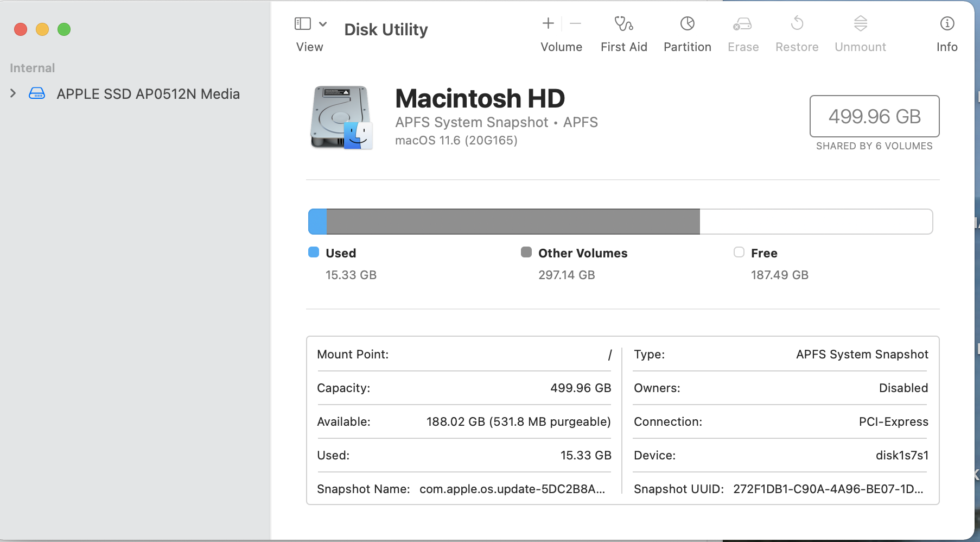This screenshot has height=542, width=980.
Task: Click the SSD drive icon in sidebar
Action: [x=37, y=93]
